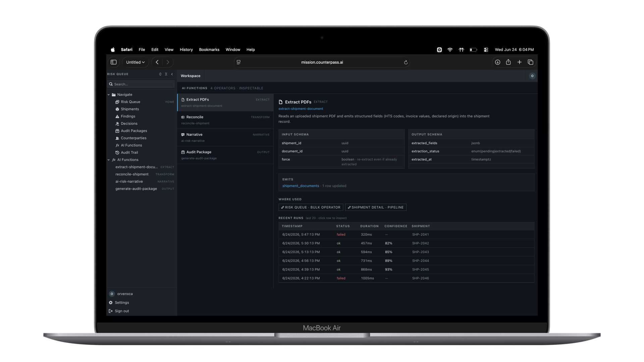Reload the page with the refresh icon

tap(406, 62)
